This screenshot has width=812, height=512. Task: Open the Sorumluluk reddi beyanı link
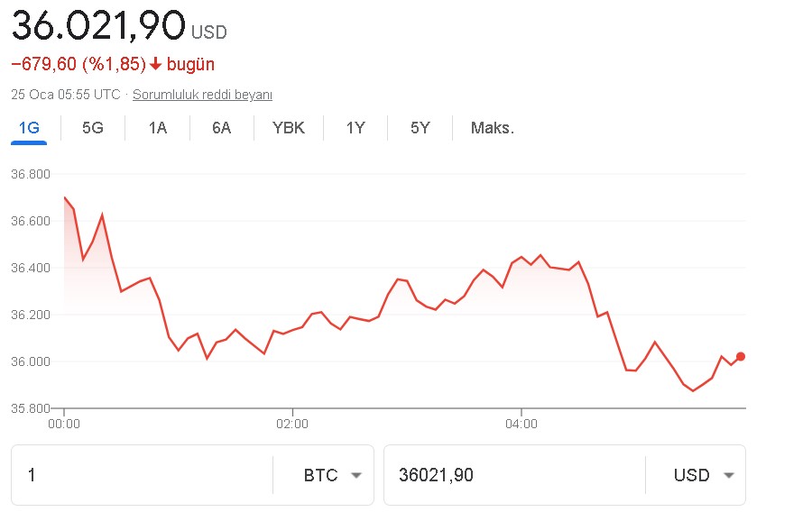tap(202, 95)
